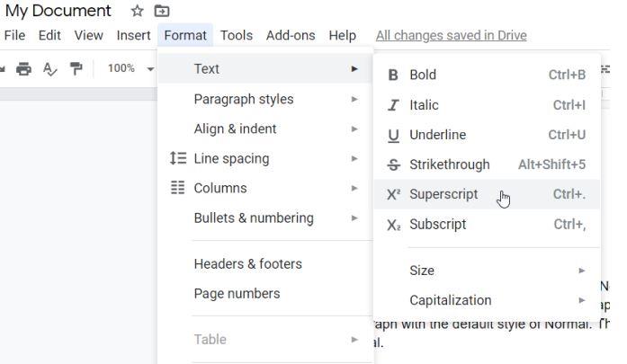
Task: Apply Italic from the Text submenu
Action: point(424,105)
